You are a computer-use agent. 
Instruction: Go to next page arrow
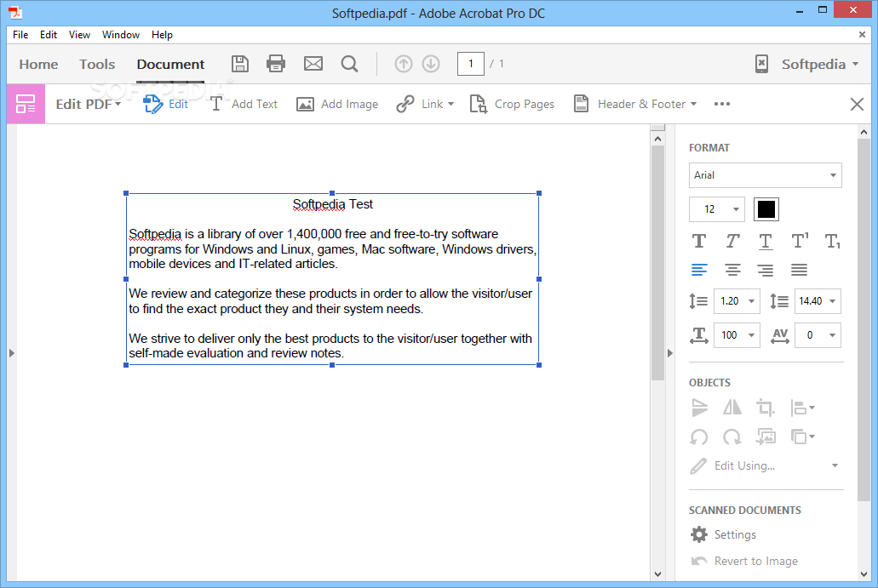point(431,64)
